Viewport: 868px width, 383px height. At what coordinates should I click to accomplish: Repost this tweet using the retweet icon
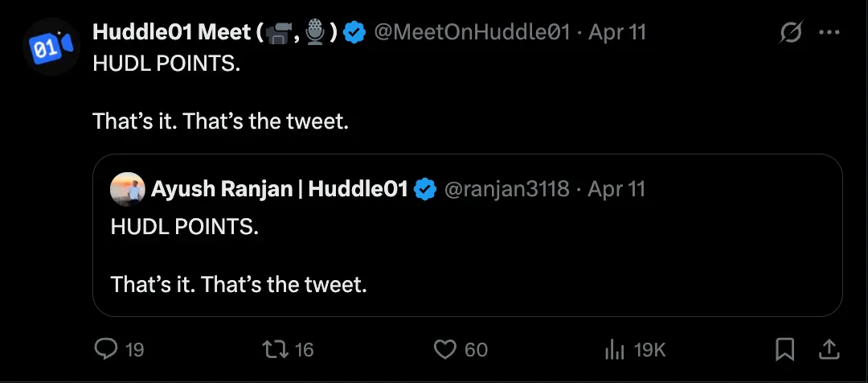click(275, 349)
